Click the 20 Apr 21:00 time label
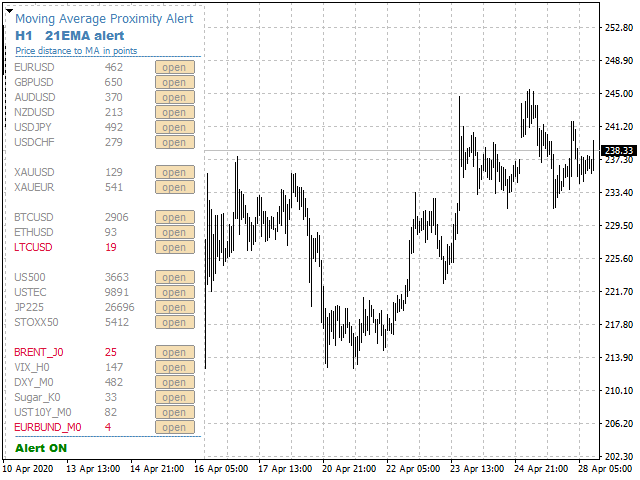This screenshot has height=480, width=640. [349, 469]
